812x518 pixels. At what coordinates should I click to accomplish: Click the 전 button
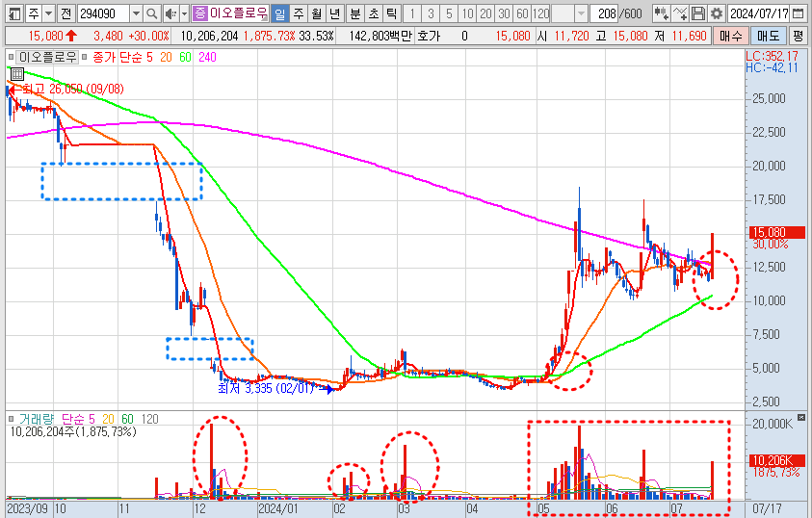pos(65,13)
